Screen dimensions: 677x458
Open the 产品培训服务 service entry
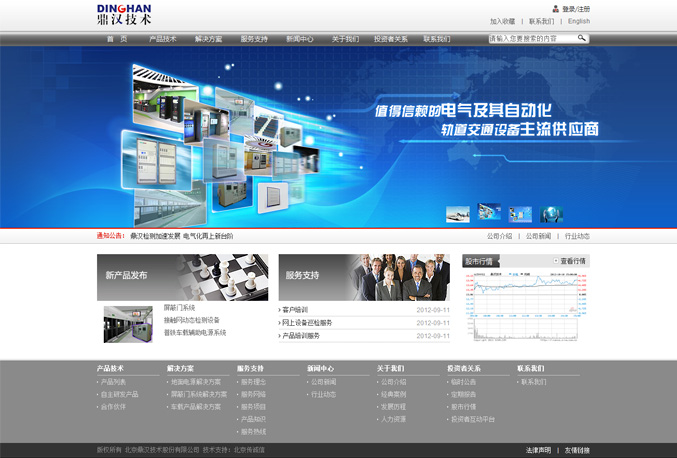click(301, 336)
